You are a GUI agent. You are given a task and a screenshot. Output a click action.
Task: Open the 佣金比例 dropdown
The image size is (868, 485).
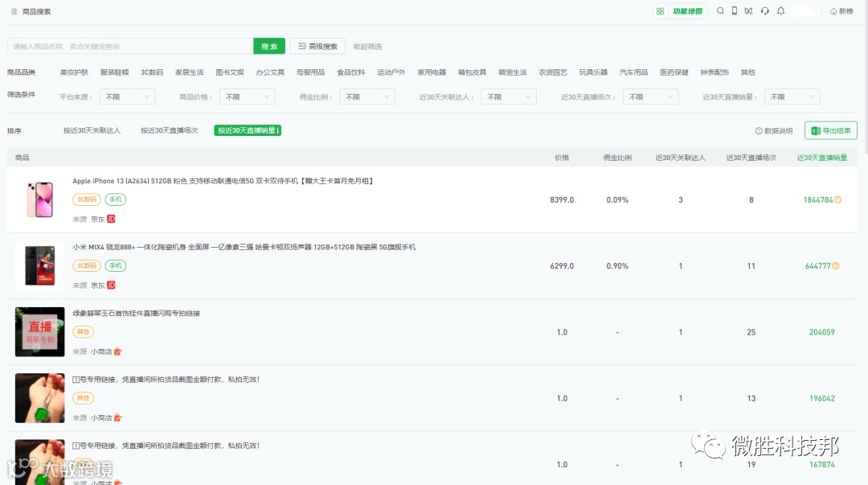click(367, 97)
